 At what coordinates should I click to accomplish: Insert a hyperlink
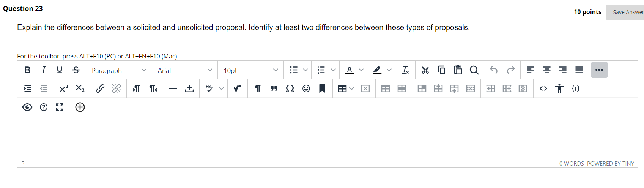tap(100, 88)
